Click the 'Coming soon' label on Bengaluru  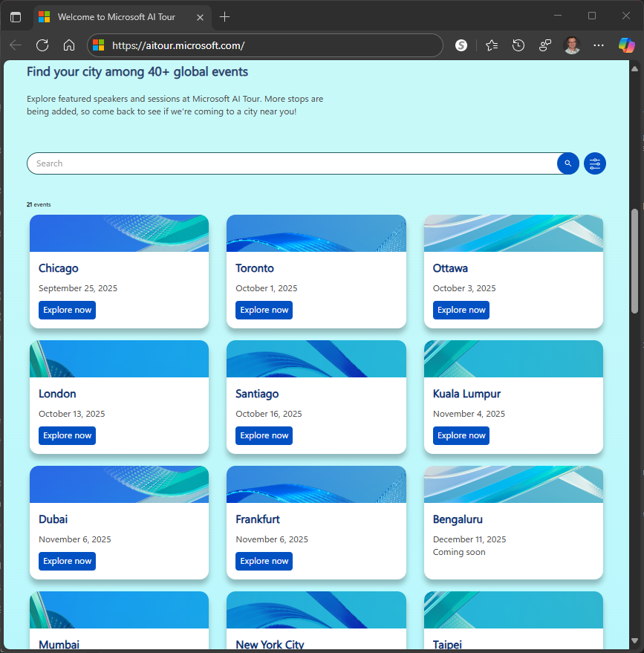pos(459,552)
